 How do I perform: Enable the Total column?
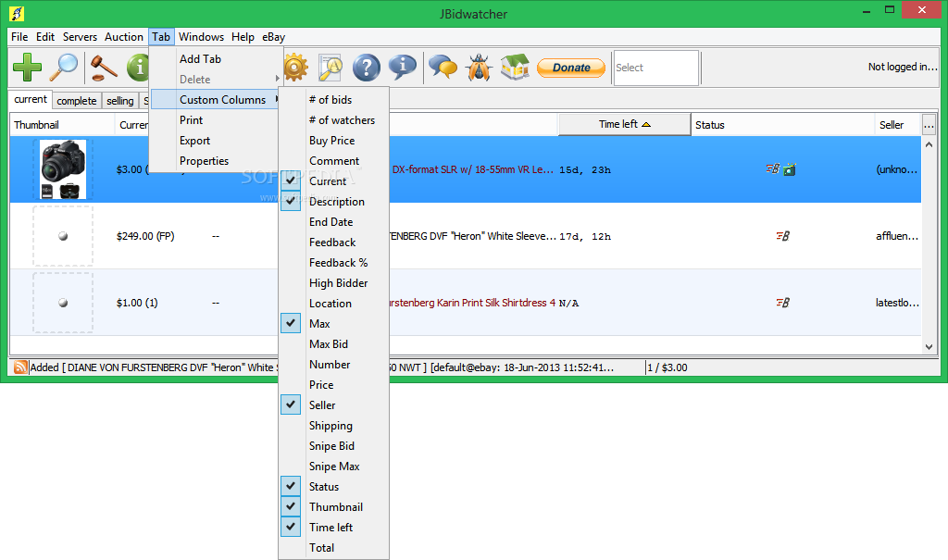pyautogui.click(x=333, y=548)
